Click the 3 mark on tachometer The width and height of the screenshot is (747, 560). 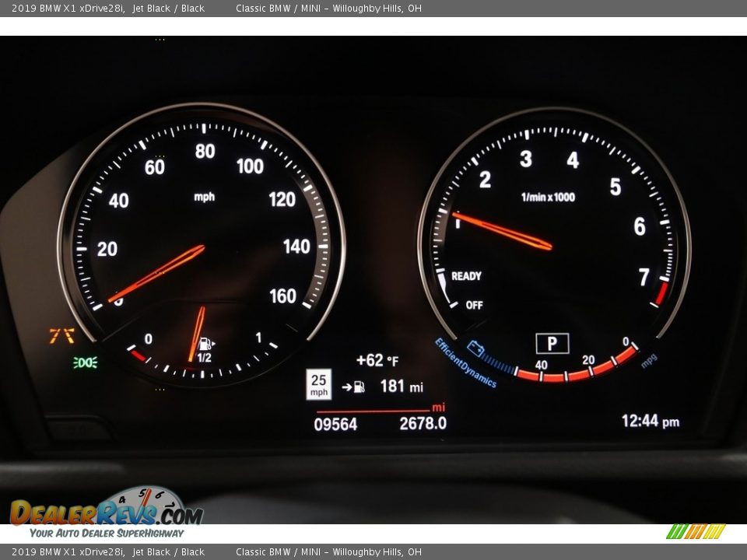point(526,159)
